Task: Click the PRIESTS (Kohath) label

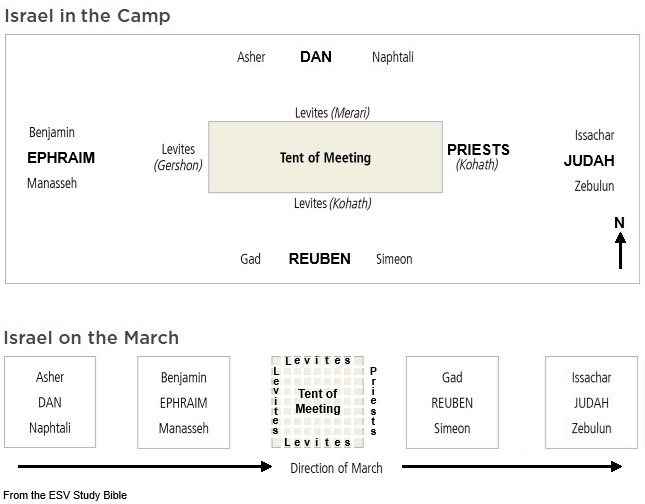Action: (478, 156)
